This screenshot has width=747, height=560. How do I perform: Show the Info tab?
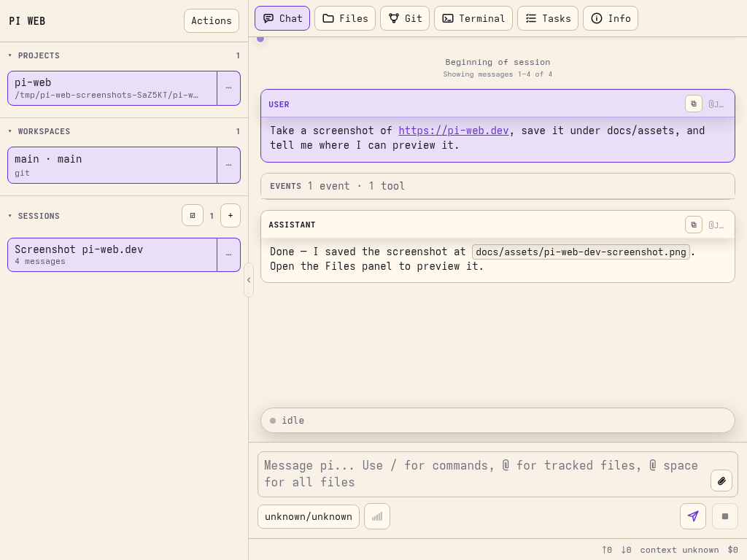611,18
